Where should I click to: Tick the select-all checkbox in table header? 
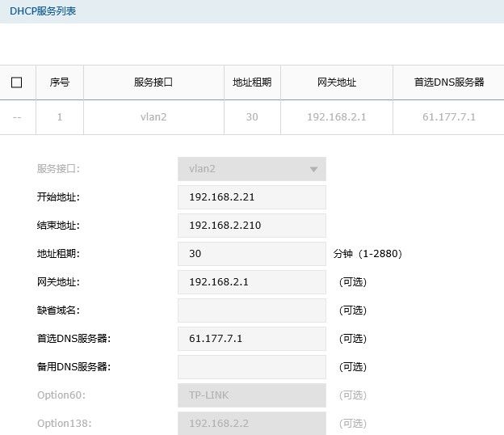pyautogui.click(x=16, y=82)
